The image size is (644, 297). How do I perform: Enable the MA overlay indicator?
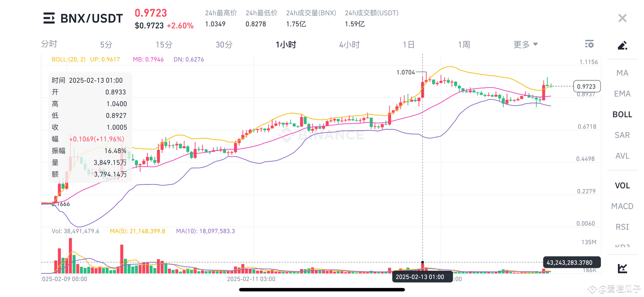tap(622, 73)
